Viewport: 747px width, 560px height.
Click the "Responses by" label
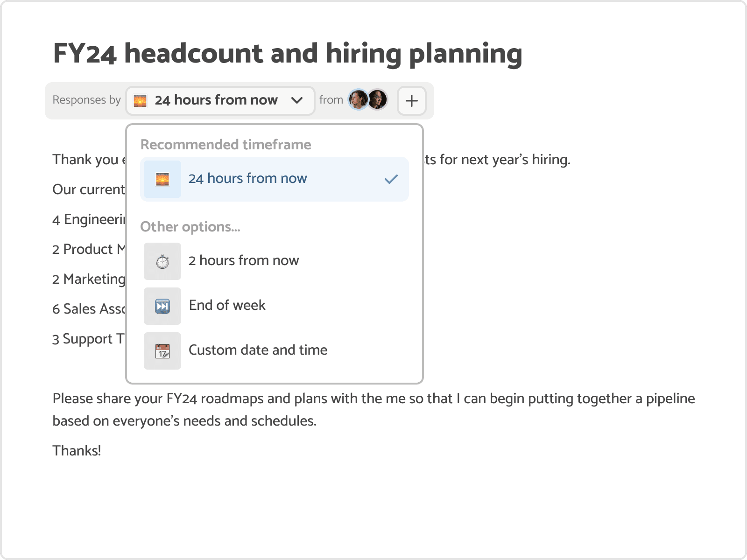click(x=86, y=100)
